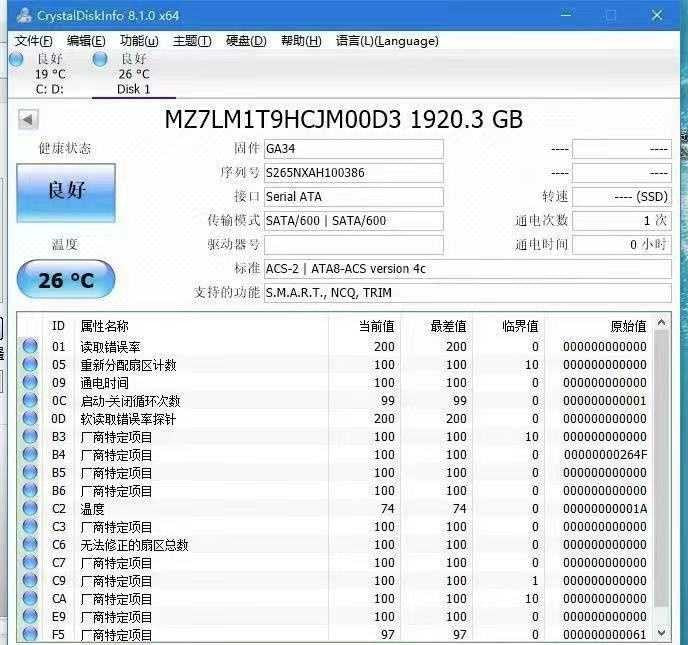Viewport: 688px width, 645px height.
Task: Click status orb of attribute C6 row
Action: pyautogui.click(x=30, y=544)
